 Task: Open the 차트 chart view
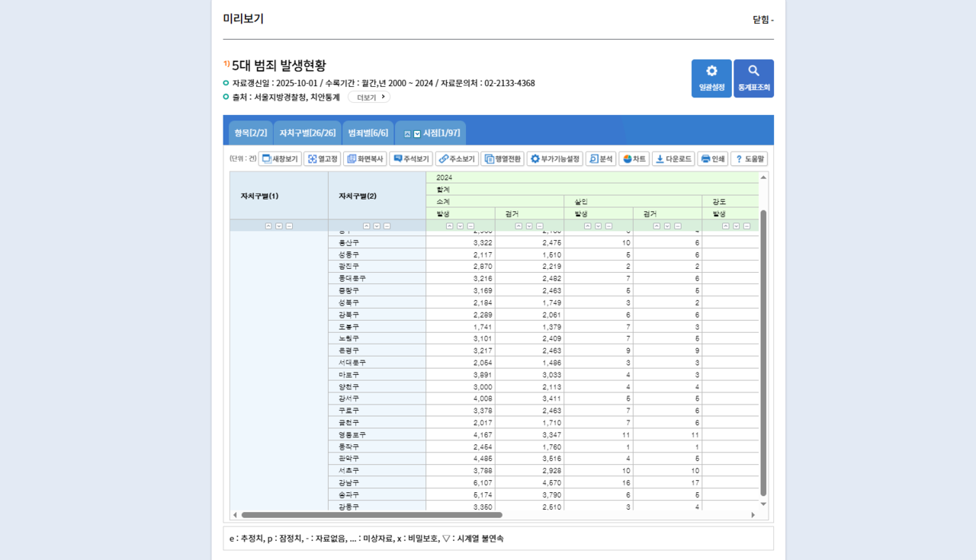pyautogui.click(x=634, y=158)
